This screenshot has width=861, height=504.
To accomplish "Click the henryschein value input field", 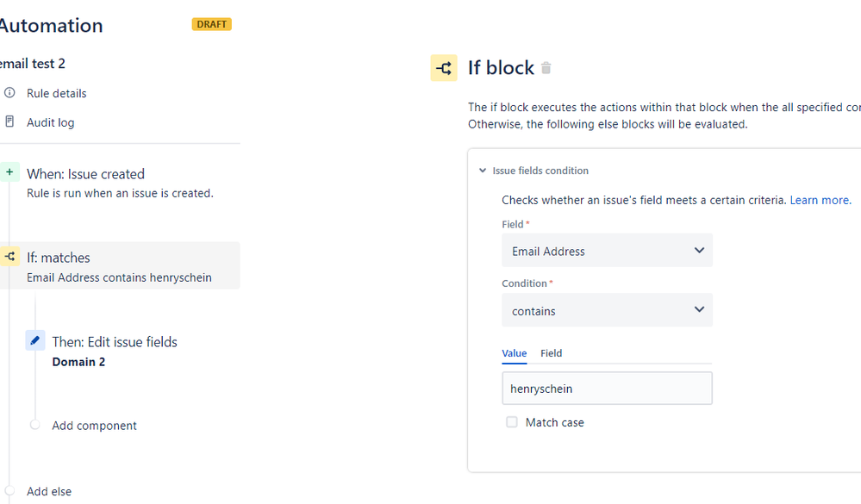I will click(x=607, y=389).
